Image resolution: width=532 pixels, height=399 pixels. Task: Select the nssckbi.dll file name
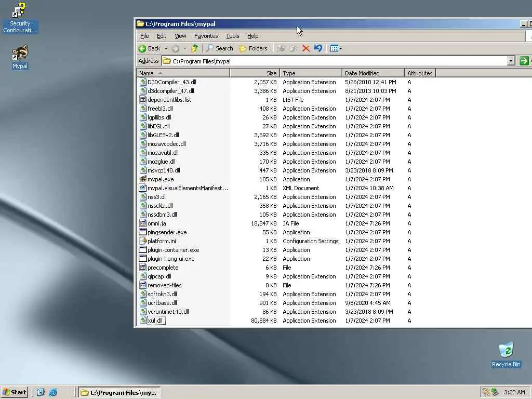pyautogui.click(x=160, y=206)
